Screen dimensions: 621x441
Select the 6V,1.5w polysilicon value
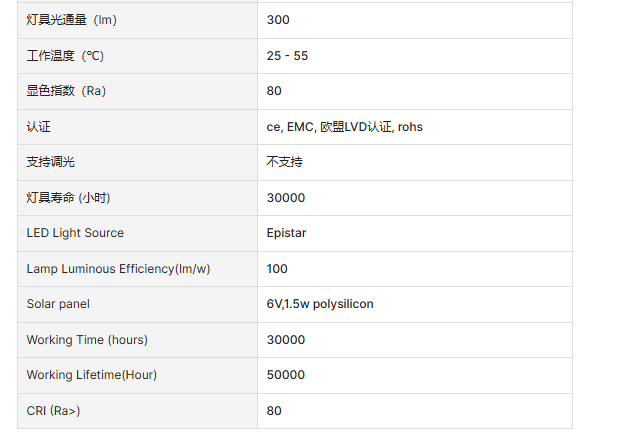click(x=320, y=304)
